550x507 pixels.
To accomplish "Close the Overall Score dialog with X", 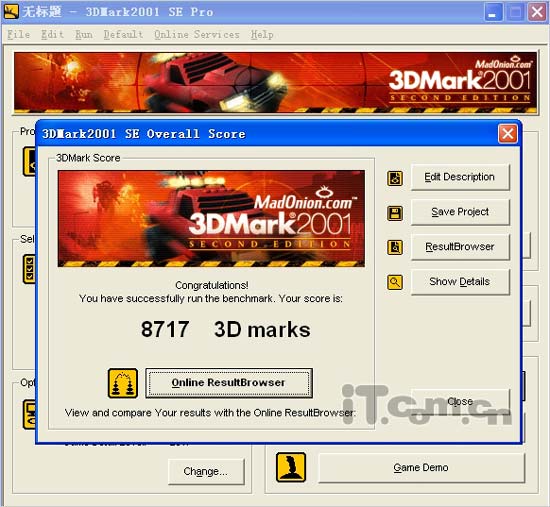I will tap(508, 134).
